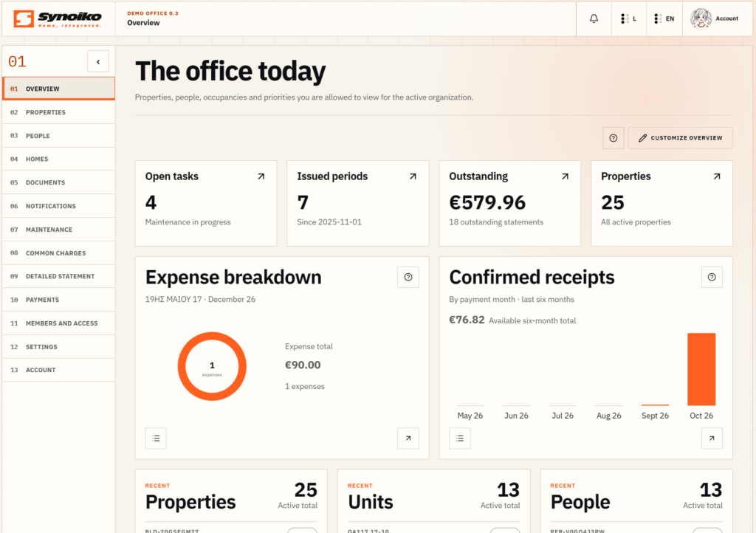
Task: Collapse the sidebar with the chevron button
Action: click(98, 62)
